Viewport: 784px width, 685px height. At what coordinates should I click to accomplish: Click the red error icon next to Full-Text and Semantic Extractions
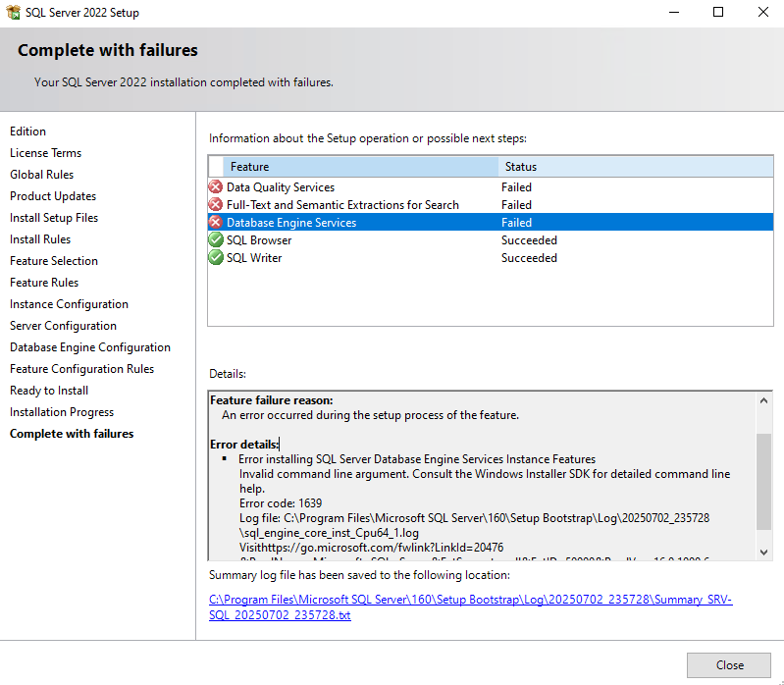216,204
